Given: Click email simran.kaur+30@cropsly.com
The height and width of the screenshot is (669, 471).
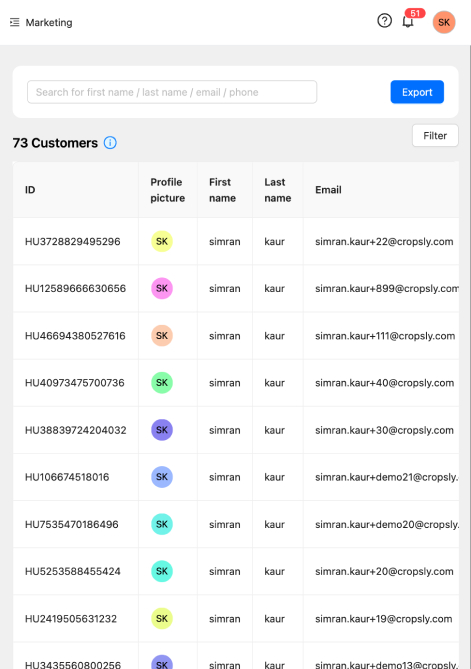Looking at the screenshot, I should pos(384,430).
